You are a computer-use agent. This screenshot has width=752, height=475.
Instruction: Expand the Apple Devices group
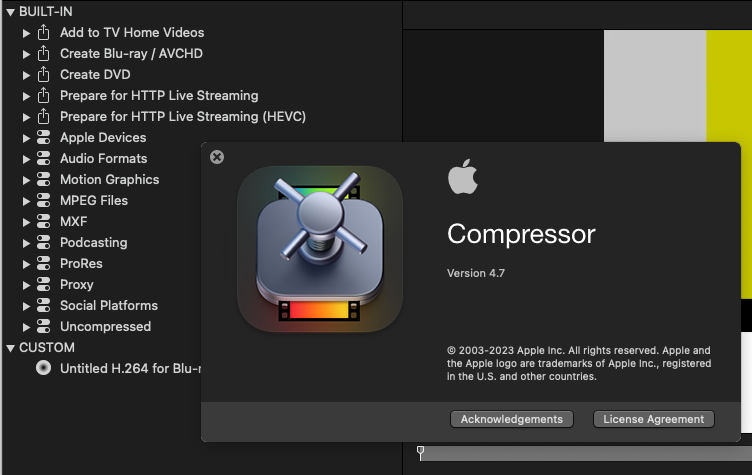pyautogui.click(x=26, y=138)
